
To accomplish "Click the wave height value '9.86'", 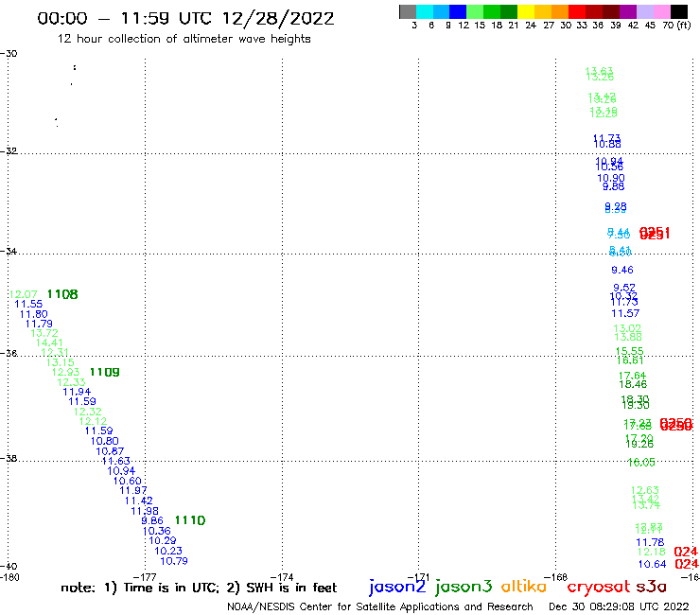I will [x=152, y=520].
